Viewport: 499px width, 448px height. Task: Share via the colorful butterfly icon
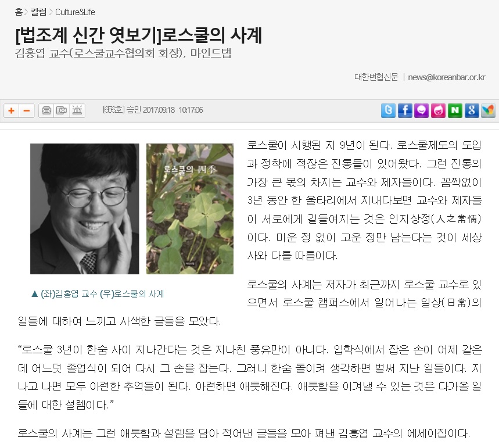click(488, 110)
